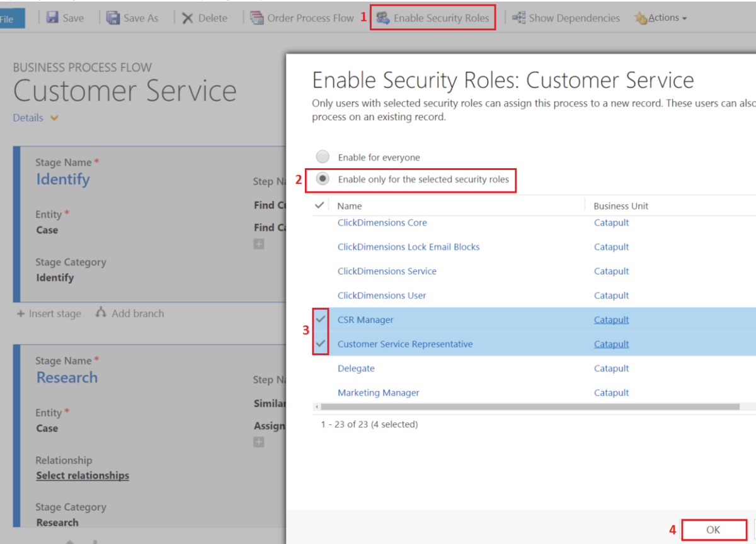756x544 pixels.
Task: Click Show Dependencies label
Action: 575,18
